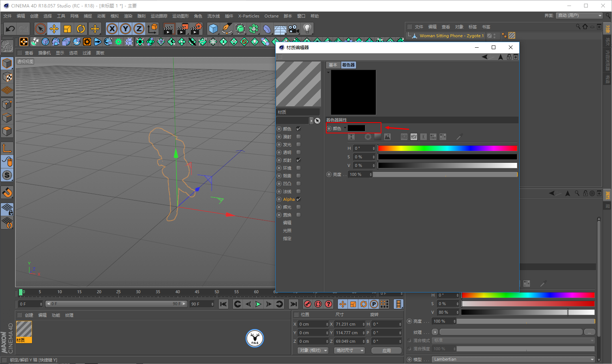Image resolution: width=612 pixels, height=364 pixels.
Task: Pick color with the eyedropper in material editor
Action: [459, 137]
